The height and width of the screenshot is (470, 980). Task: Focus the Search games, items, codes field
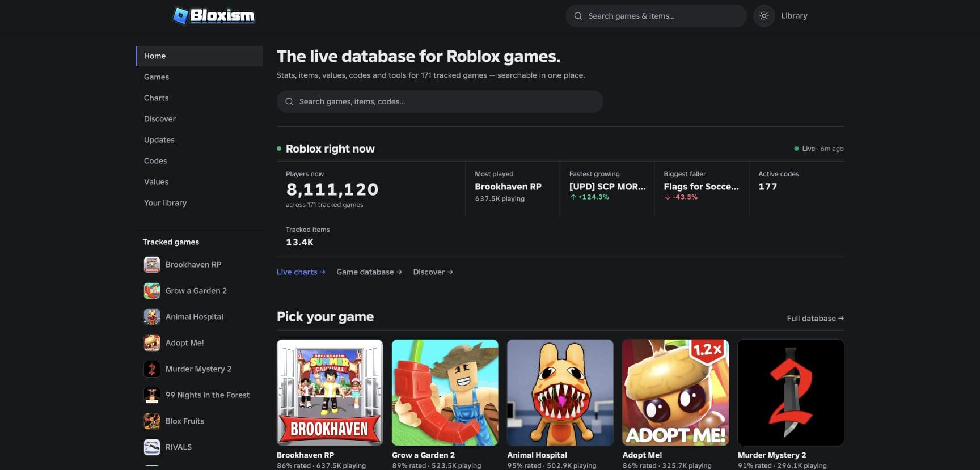pyautogui.click(x=440, y=101)
